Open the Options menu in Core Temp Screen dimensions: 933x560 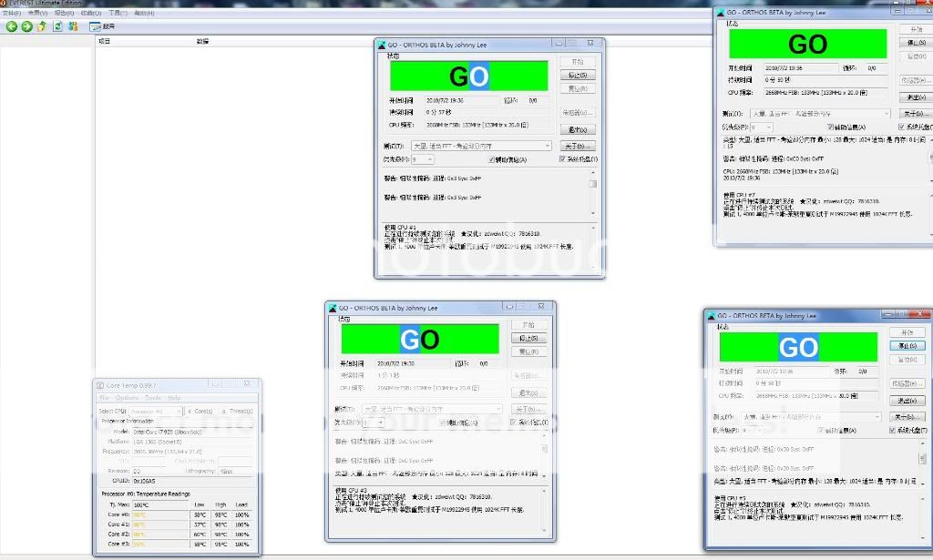tap(127, 398)
